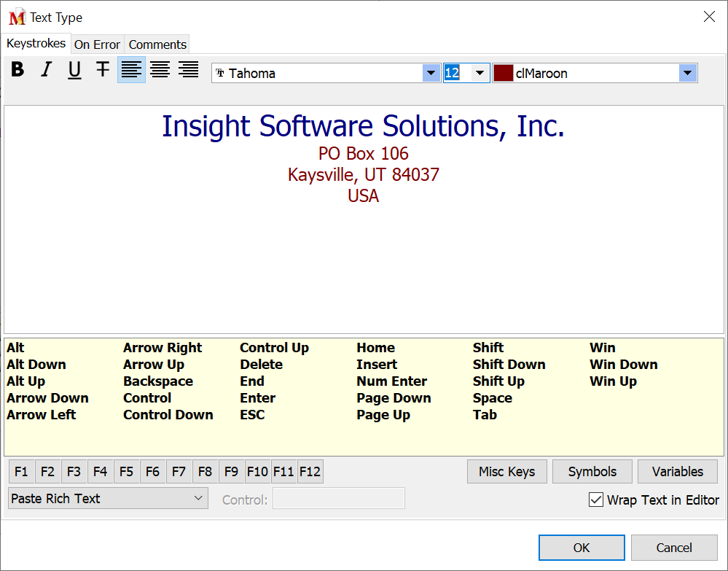This screenshot has width=728, height=571.
Task: Select center alignment icon
Action: point(160,70)
